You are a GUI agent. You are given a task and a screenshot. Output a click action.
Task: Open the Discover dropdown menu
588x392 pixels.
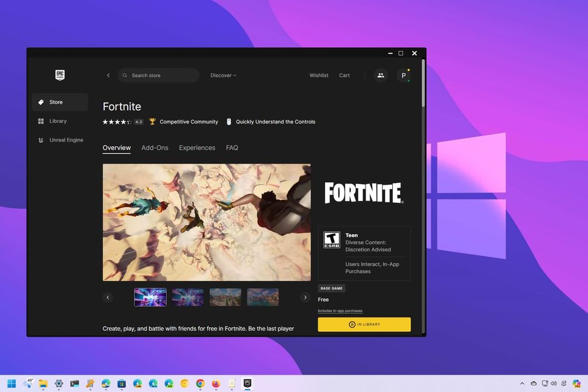coord(223,75)
